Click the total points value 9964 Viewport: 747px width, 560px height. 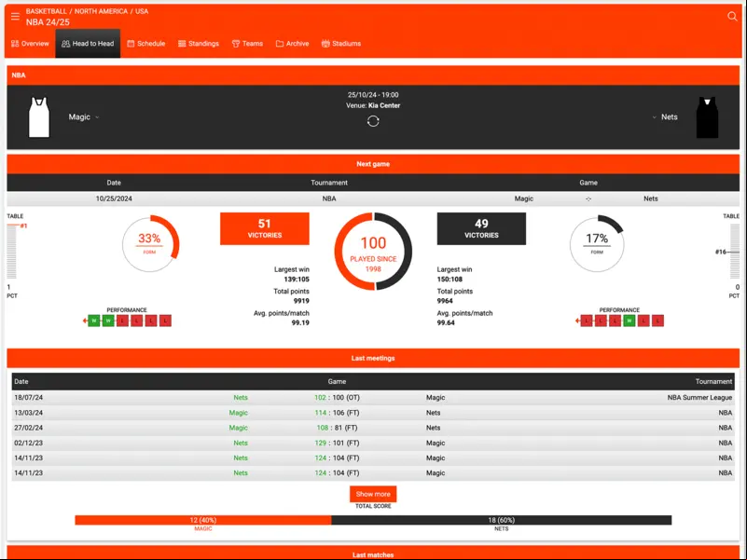pos(445,301)
